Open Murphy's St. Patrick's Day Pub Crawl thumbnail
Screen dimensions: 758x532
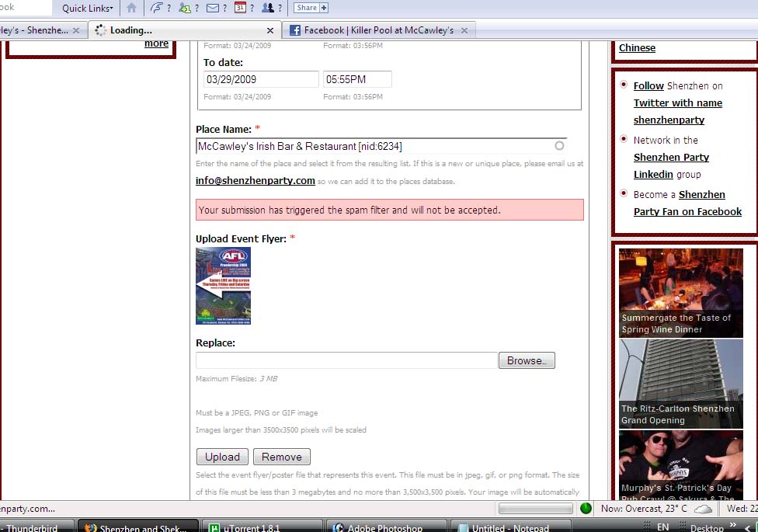pyautogui.click(x=680, y=465)
